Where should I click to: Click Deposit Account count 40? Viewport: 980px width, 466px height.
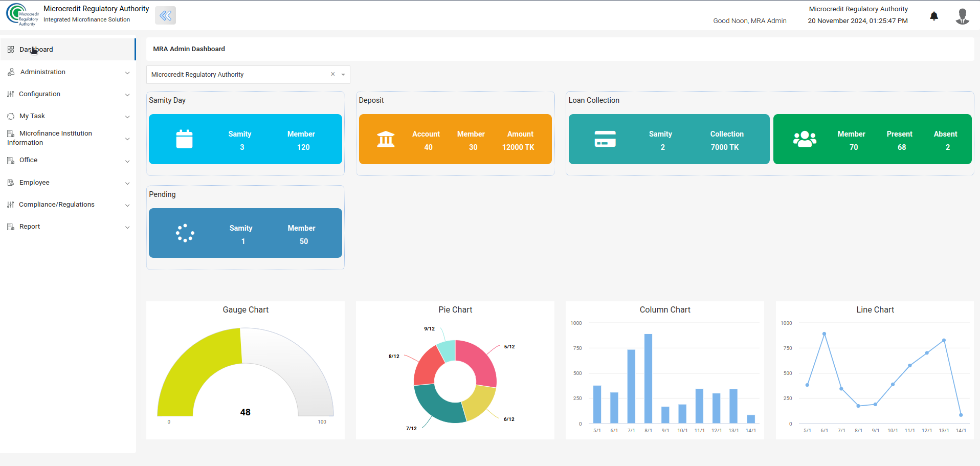tap(428, 147)
